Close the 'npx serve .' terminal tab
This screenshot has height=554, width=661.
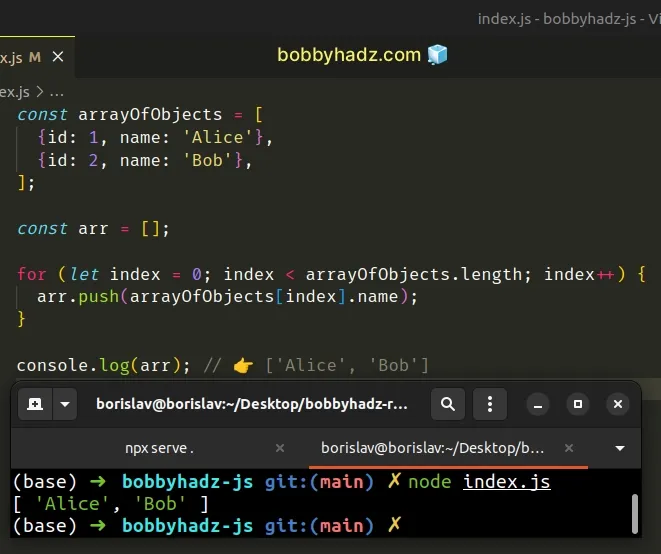point(279,448)
